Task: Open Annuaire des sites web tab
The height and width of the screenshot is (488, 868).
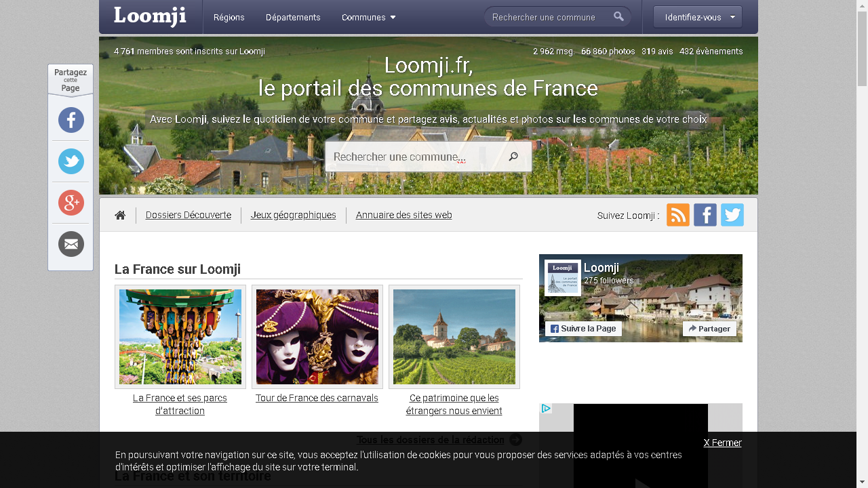Action: (x=404, y=215)
